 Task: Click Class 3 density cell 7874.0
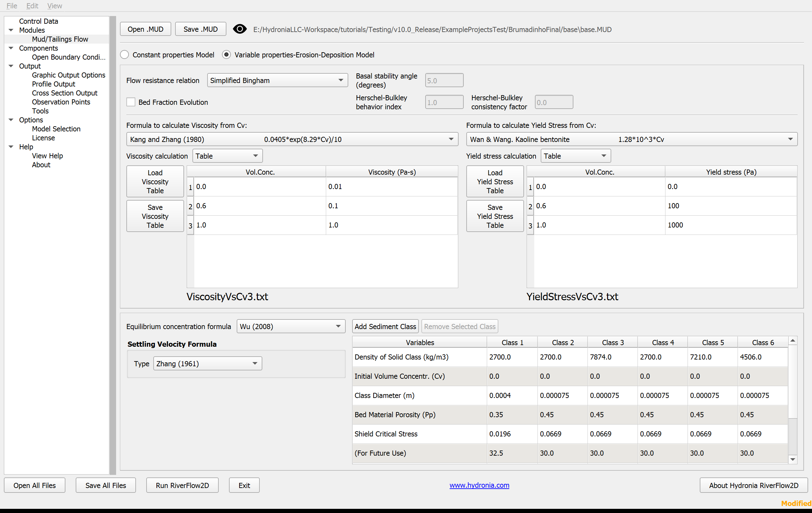click(613, 357)
